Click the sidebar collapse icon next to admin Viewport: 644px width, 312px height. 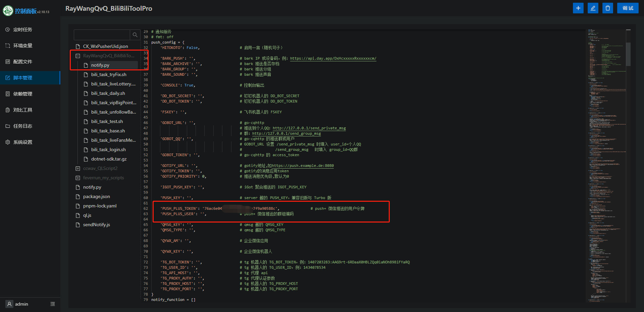click(53, 304)
